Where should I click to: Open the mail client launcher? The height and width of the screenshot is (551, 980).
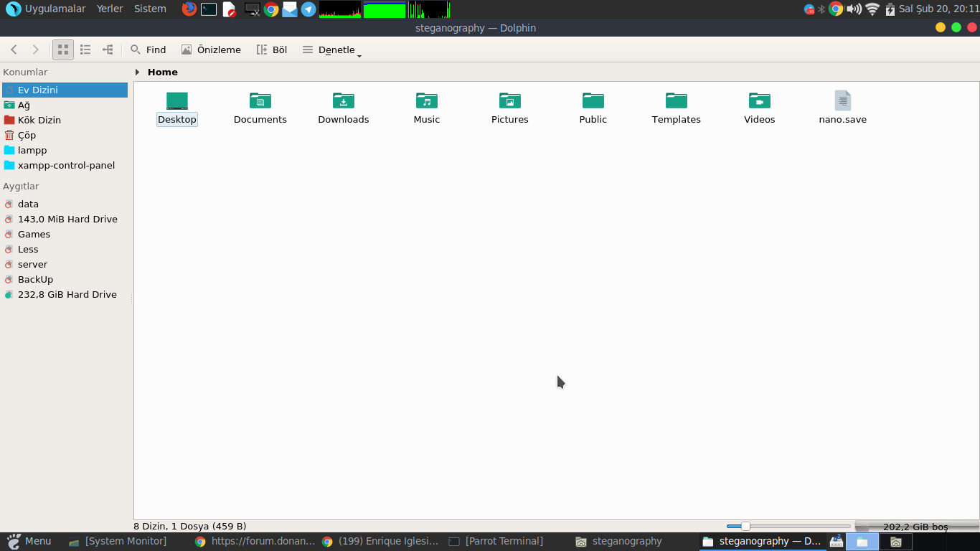(290, 9)
